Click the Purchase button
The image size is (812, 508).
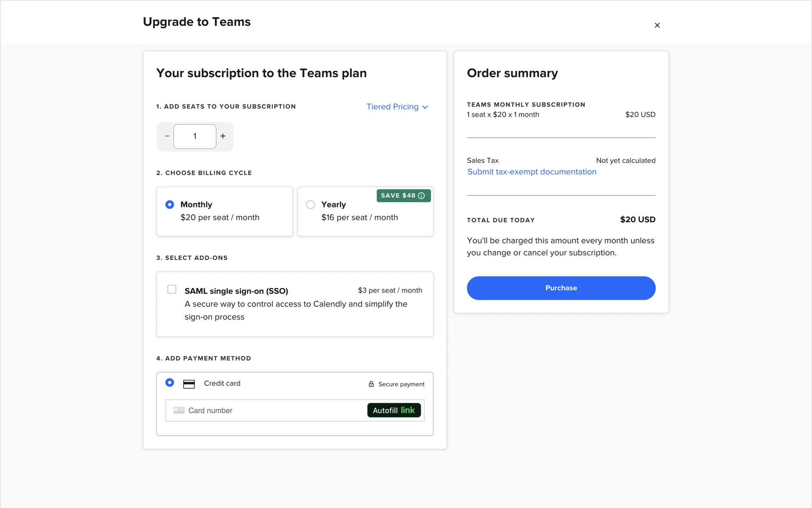click(x=561, y=288)
